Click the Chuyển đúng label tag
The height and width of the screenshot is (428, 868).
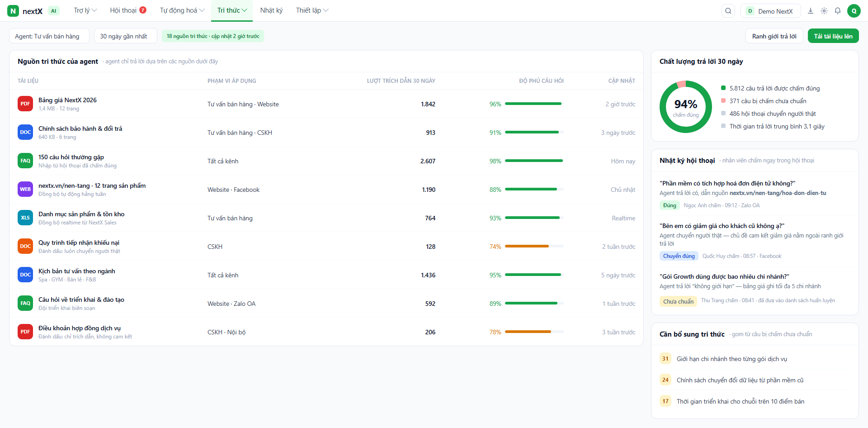pyautogui.click(x=679, y=256)
